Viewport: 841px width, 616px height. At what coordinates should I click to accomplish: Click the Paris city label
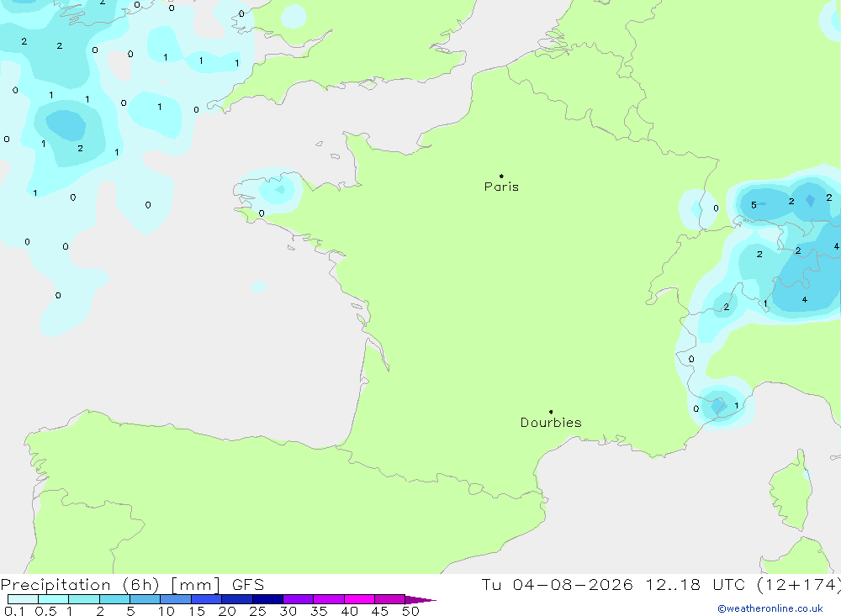501,187
